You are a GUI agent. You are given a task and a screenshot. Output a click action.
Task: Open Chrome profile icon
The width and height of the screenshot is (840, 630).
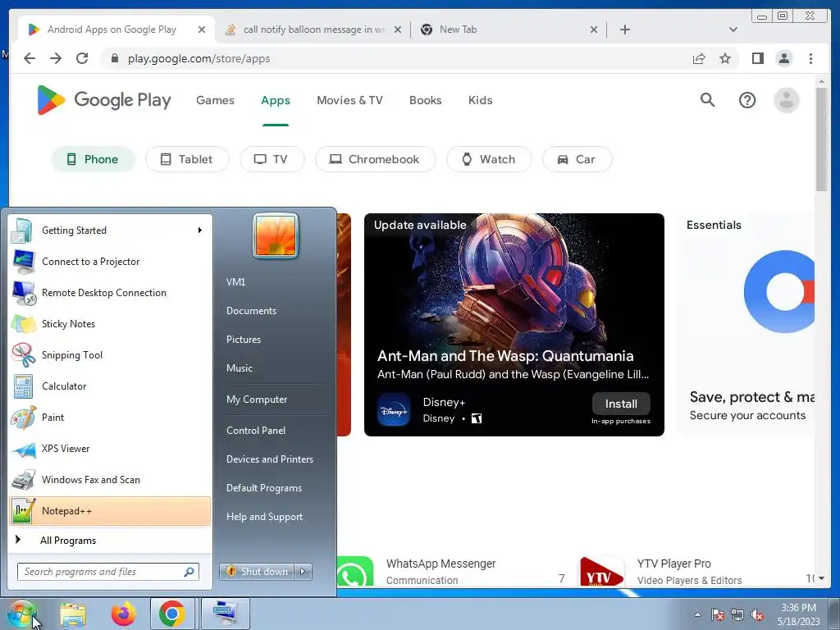pos(783,58)
